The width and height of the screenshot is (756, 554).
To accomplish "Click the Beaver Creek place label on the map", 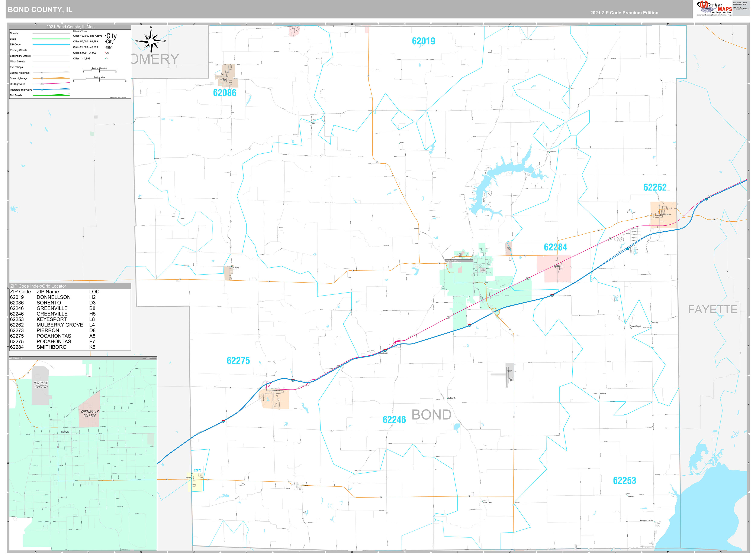I will [x=487, y=502].
